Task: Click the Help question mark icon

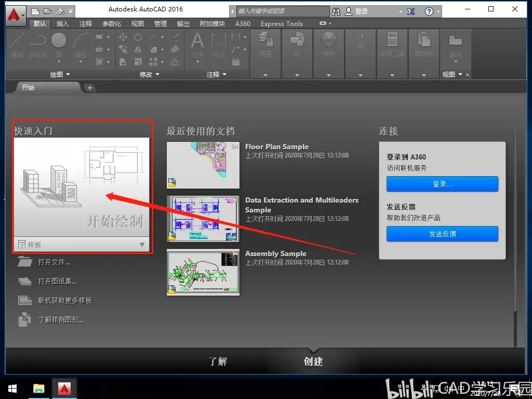Action: (429, 11)
